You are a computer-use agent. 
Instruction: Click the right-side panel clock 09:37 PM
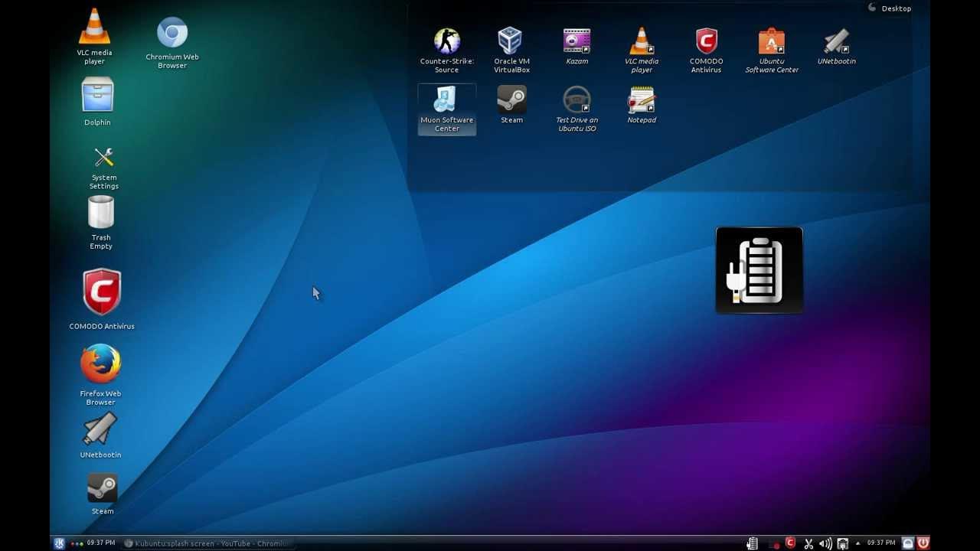(881, 543)
